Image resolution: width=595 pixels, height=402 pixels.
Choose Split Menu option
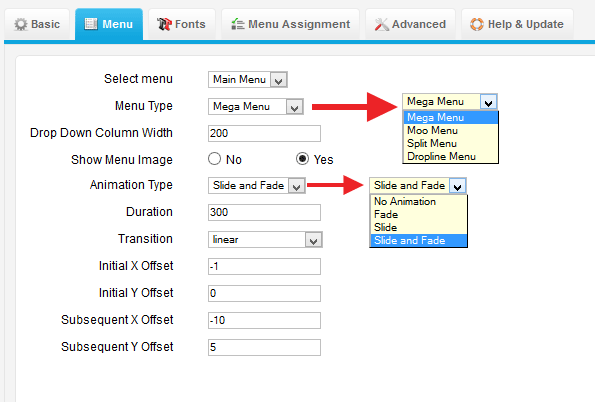[450, 143]
